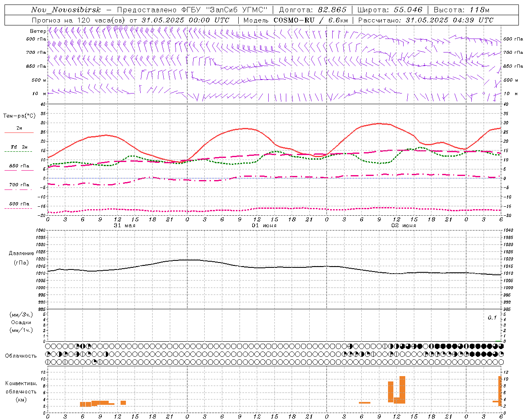The image size is (525, 420).
Task: Click the 2м legend label
Action: coord(19,128)
